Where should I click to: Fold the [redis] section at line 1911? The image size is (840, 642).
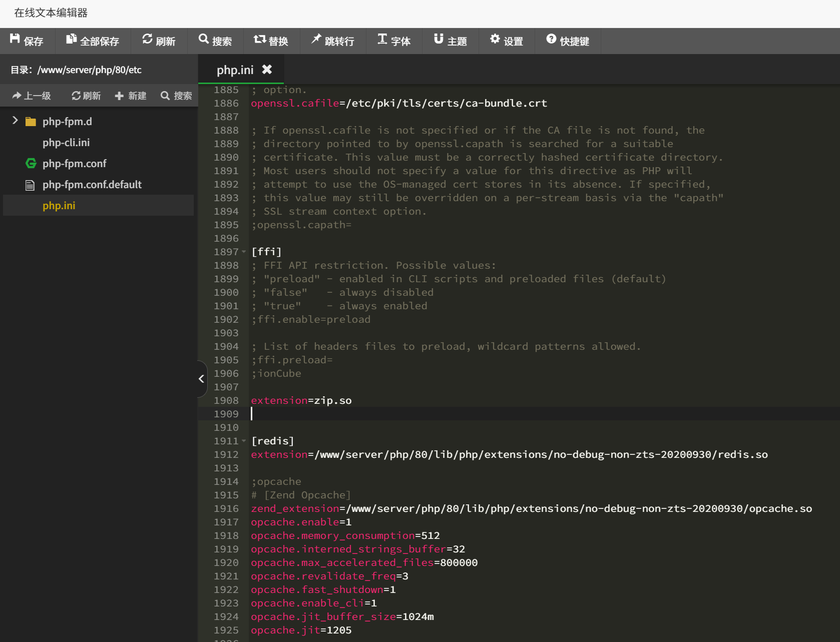[x=244, y=441]
